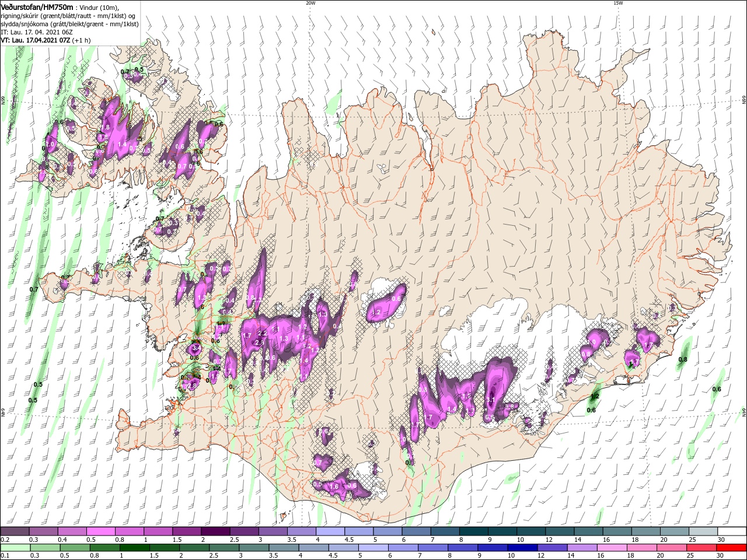Click the 2.5 label under the green rain scale
Screen dimensions: 747x560
point(214,556)
